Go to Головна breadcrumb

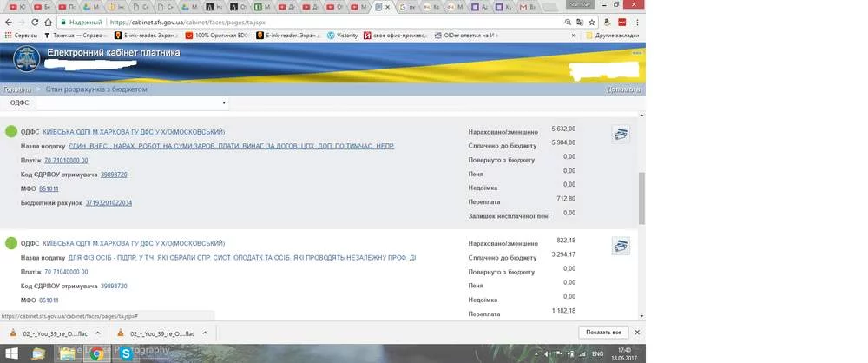tap(17, 89)
